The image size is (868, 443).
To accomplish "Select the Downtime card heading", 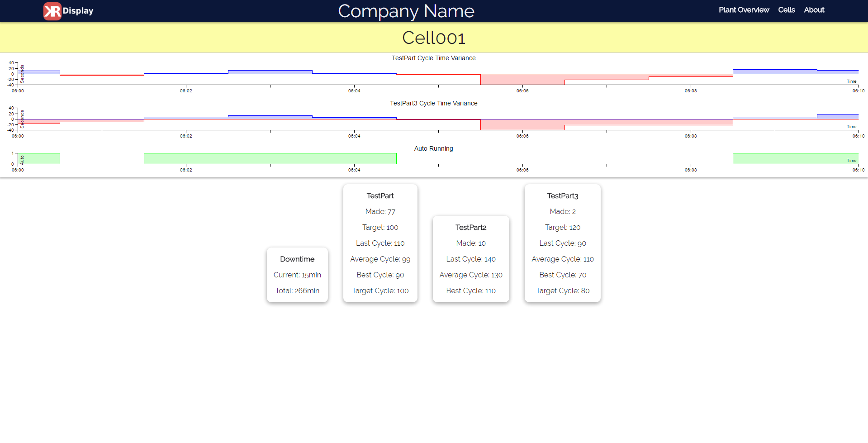I will 297,259.
